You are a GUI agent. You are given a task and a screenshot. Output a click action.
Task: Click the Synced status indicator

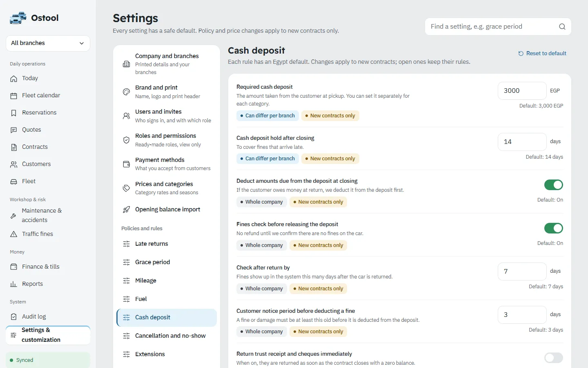click(48, 360)
